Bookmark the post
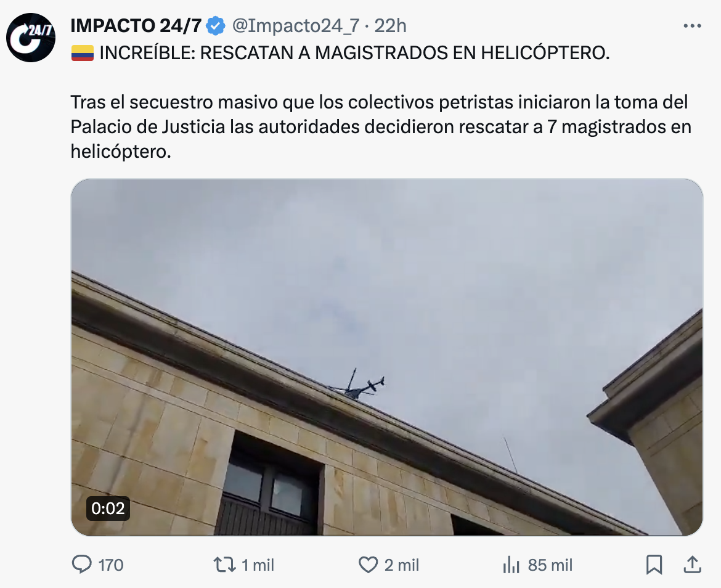This screenshot has height=588, width=721. [x=654, y=565]
